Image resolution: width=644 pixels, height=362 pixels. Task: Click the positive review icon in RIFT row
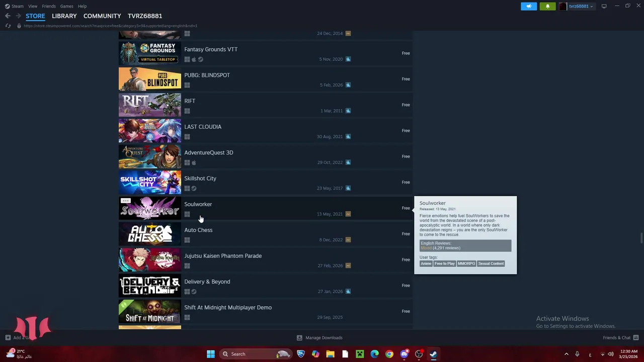tap(348, 111)
